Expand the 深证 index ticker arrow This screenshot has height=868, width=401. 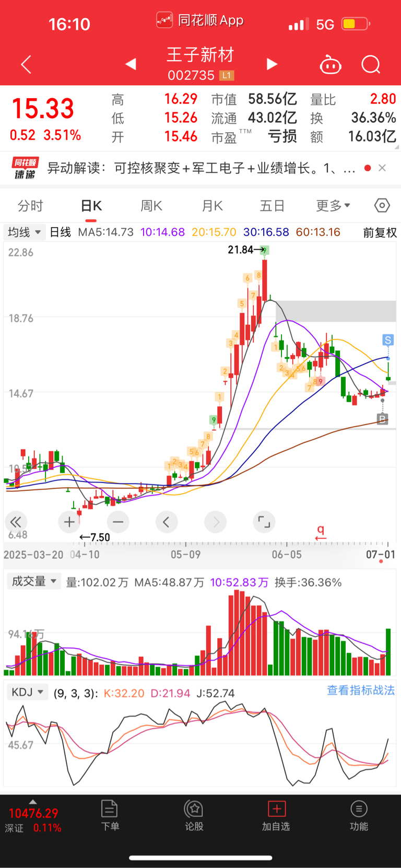(33, 802)
